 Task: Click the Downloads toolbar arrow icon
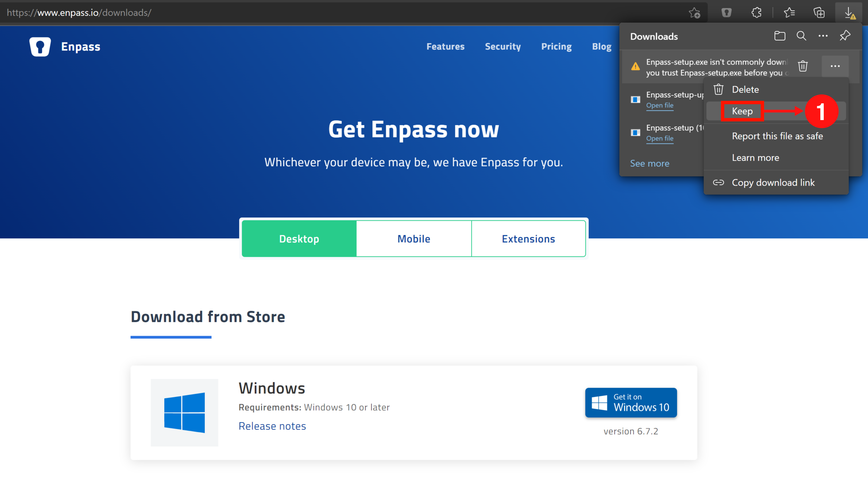coord(849,13)
